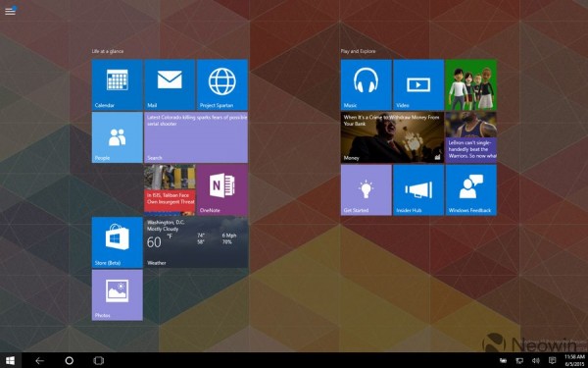Open the Sports tile about LeBron
588x368 pixels.
[x=471, y=137]
